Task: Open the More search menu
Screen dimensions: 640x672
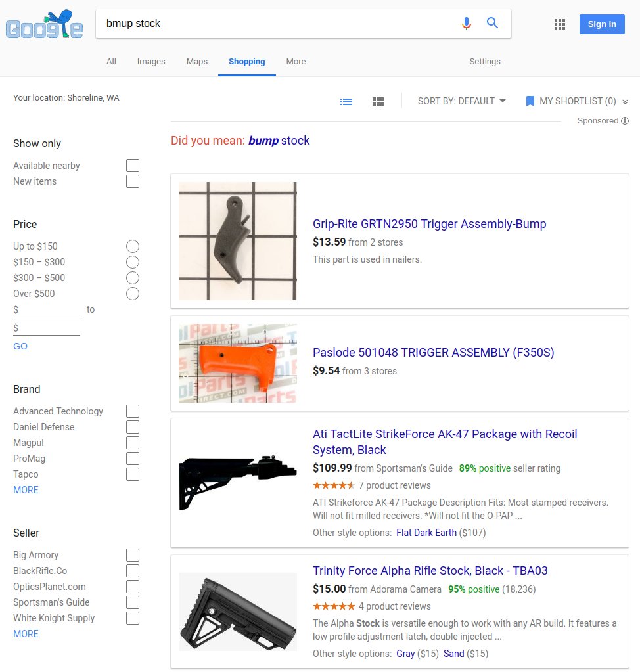Action: [296, 61]
